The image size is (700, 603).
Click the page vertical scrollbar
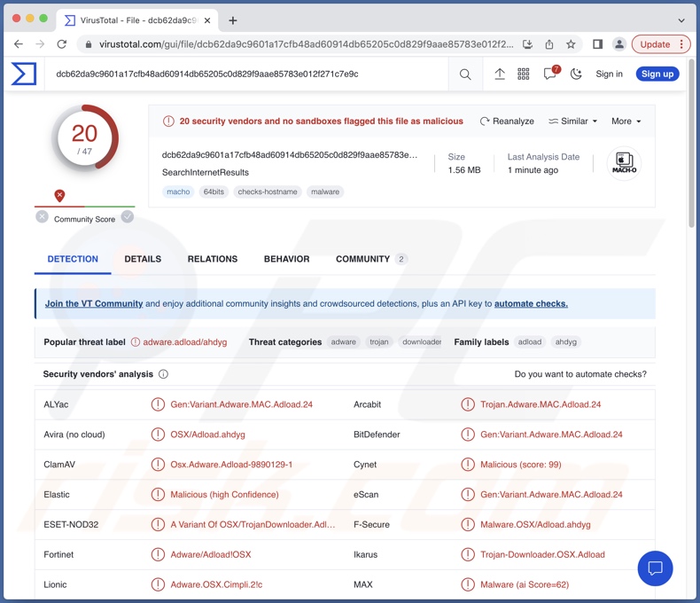click(x=692, y=143)
